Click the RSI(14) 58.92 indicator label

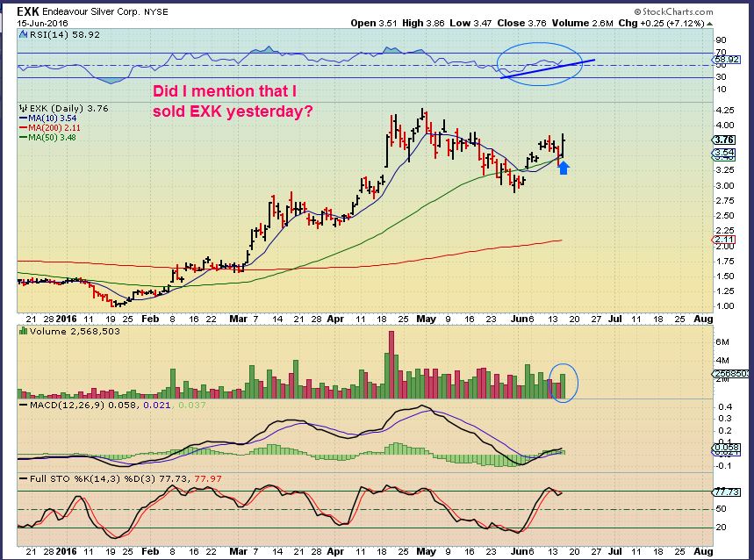pyautogui.click(x=64, y=34)
